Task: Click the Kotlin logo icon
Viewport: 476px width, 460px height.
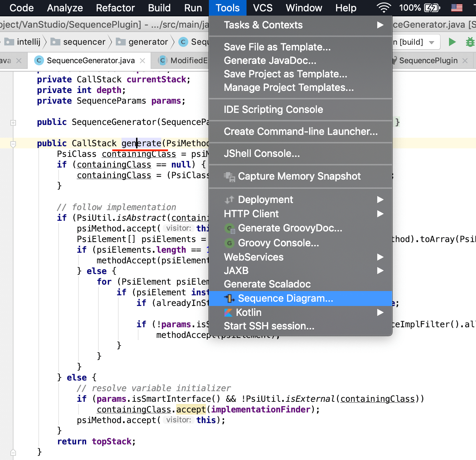Action: click(228, 313)
